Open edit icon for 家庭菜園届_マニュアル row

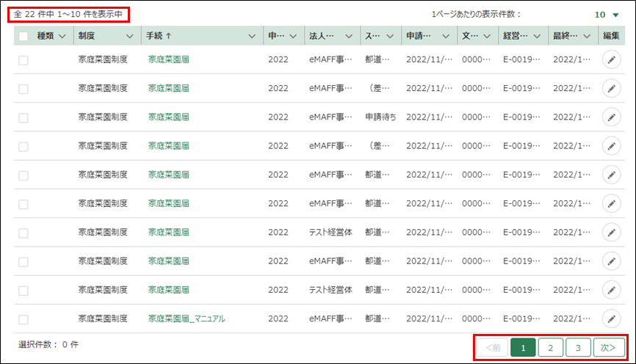611,318
